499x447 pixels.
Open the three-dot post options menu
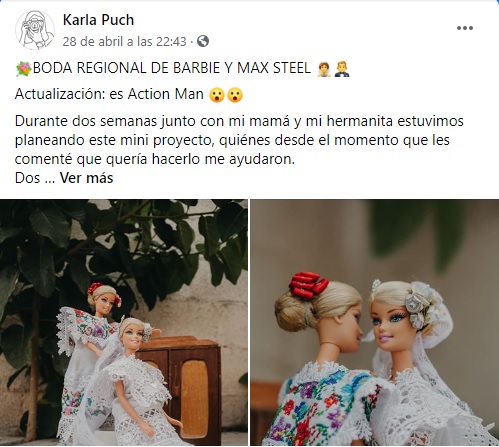pos(465,28)
